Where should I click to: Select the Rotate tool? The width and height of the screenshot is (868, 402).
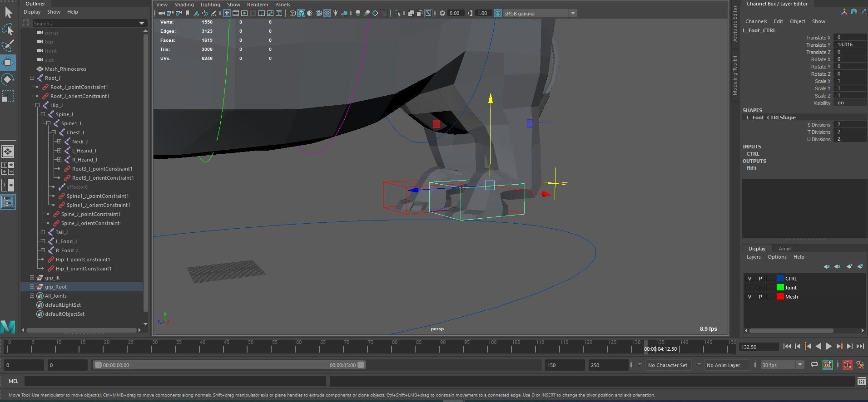[8, 79]
